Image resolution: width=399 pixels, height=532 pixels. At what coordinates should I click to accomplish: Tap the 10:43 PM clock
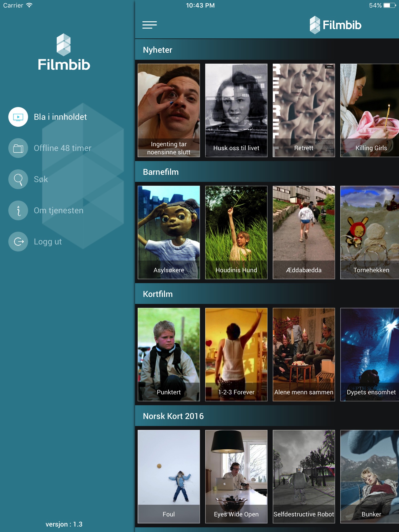[x=200, y=5]
